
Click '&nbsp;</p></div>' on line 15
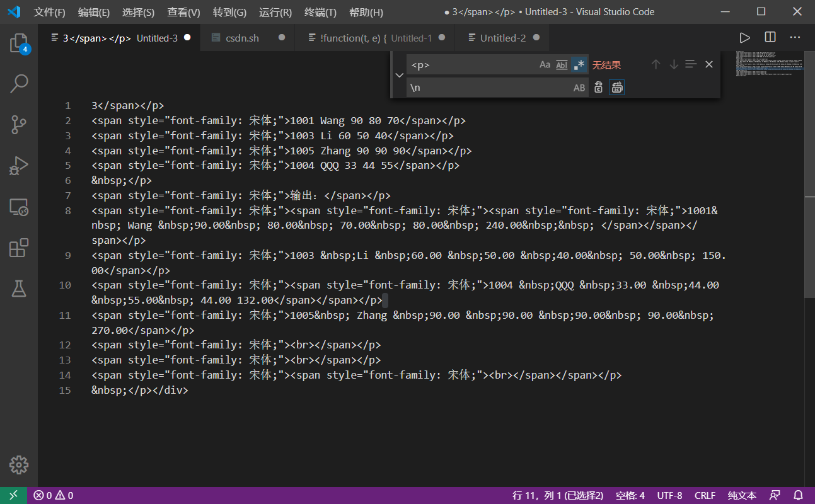pyautogui.click(x=140, y=390)
